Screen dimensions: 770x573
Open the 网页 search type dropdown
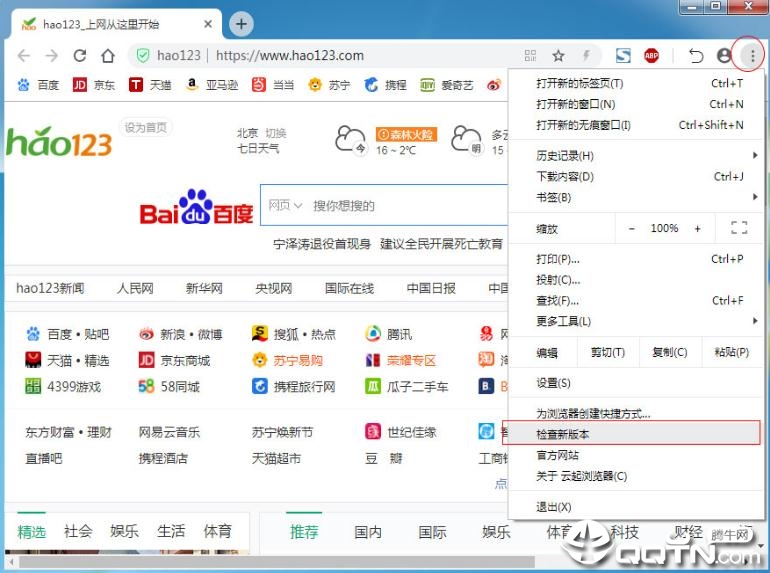[x=285, y=205]
